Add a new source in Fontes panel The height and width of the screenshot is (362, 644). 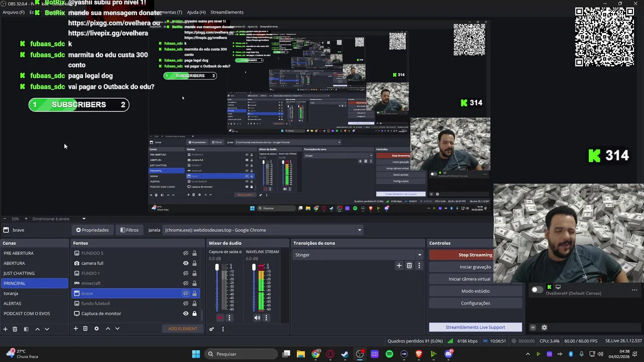[x=75, y=329]
